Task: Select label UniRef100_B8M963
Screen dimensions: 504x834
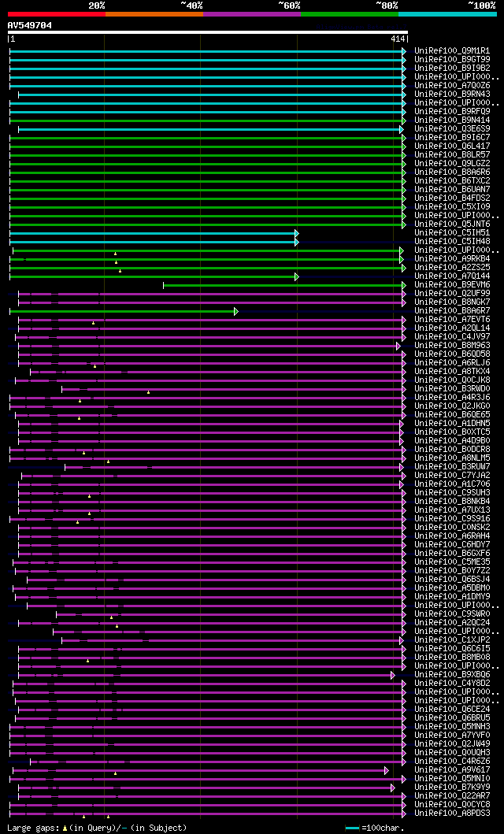Action: click(x=453, y=345)
